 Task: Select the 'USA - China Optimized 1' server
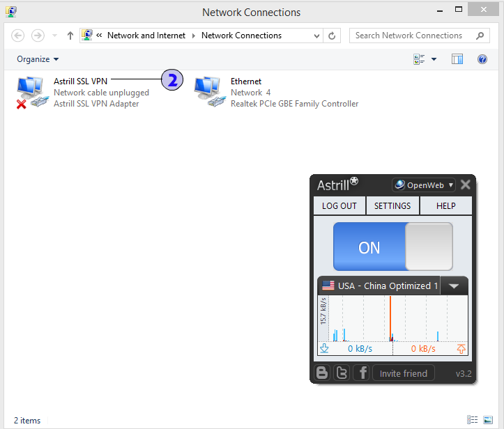pyautogui.click(x=379, y=286)
